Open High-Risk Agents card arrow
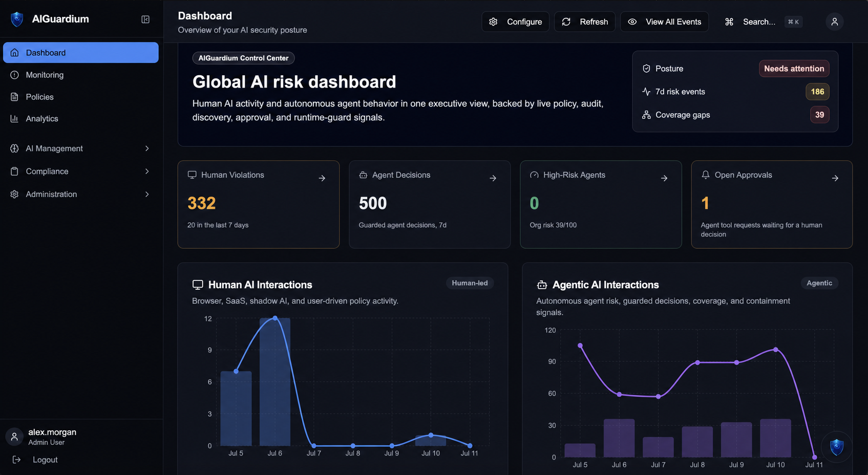 664,178
